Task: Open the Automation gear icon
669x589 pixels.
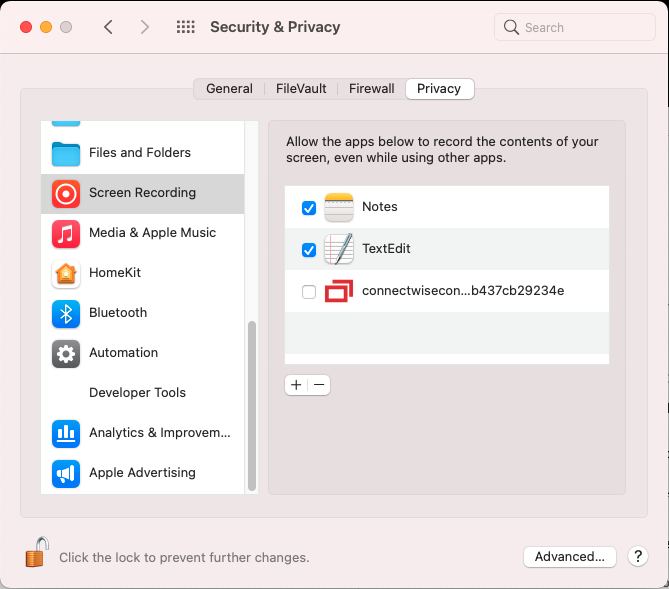Action: 66,353
